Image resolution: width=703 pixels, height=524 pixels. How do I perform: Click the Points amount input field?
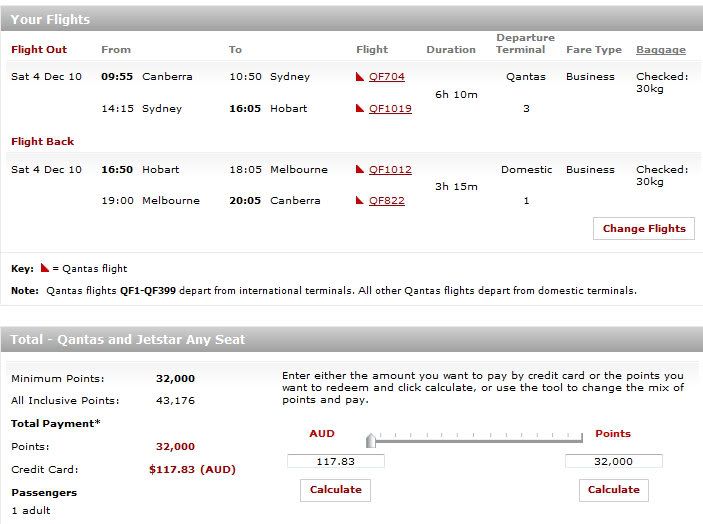613,461
